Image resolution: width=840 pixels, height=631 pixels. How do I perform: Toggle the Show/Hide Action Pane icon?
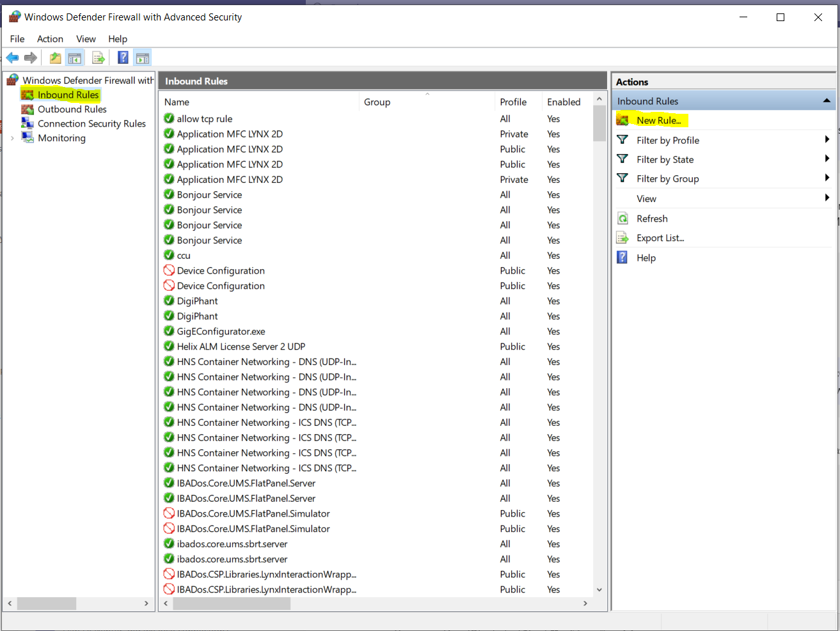143,58
